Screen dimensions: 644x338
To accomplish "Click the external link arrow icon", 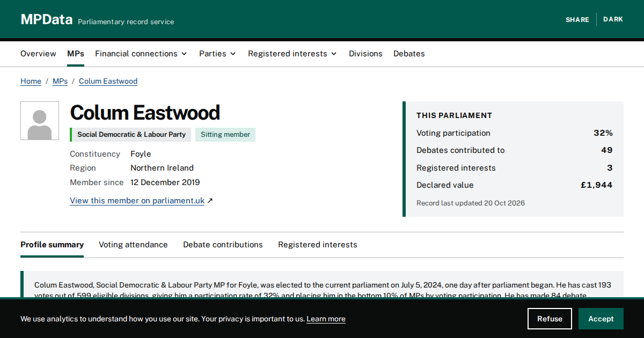I will [210, 201].
